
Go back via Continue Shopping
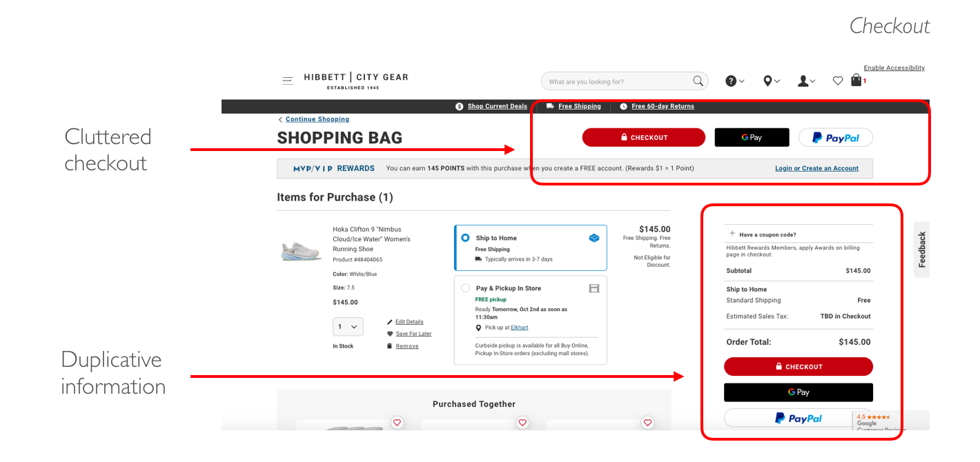[317, 119]
